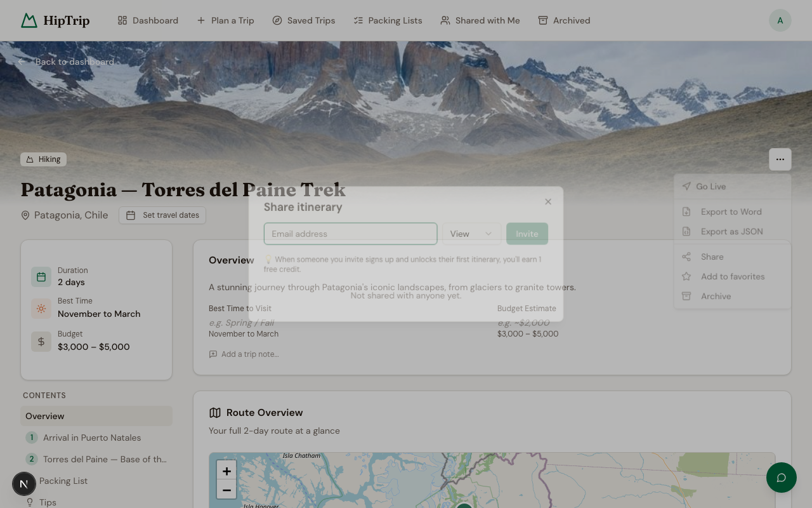Viewport: 812px width, 508px height.
Task: Click the 'Patagonia — Torres del Paine Trek' title
Action: pos(183,190)
